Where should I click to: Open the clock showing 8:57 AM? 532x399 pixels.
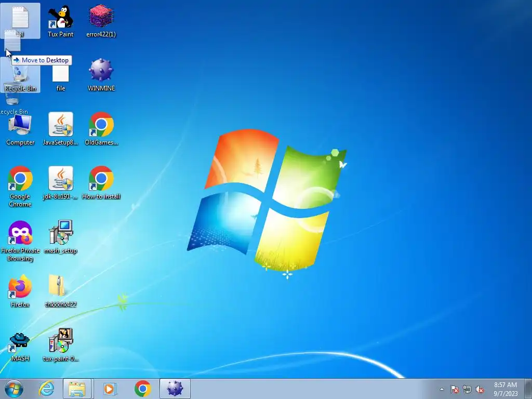coord(506,389)
